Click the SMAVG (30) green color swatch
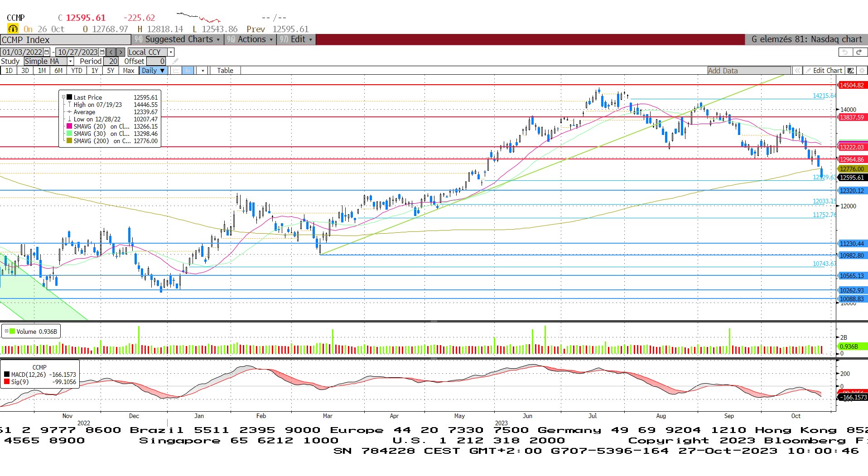This screenshot has height=476, width=868. (69, 134)
